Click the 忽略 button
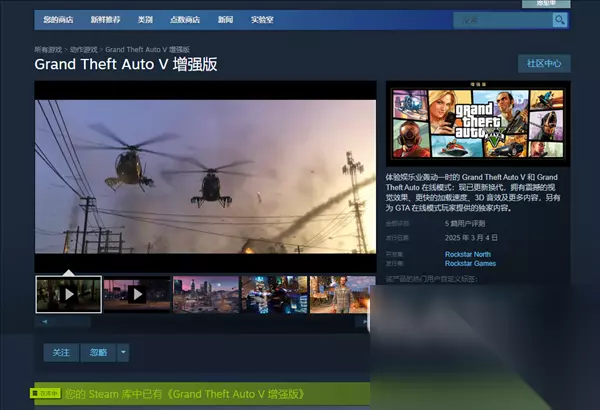The image size is (600, 410). point(98,352)
